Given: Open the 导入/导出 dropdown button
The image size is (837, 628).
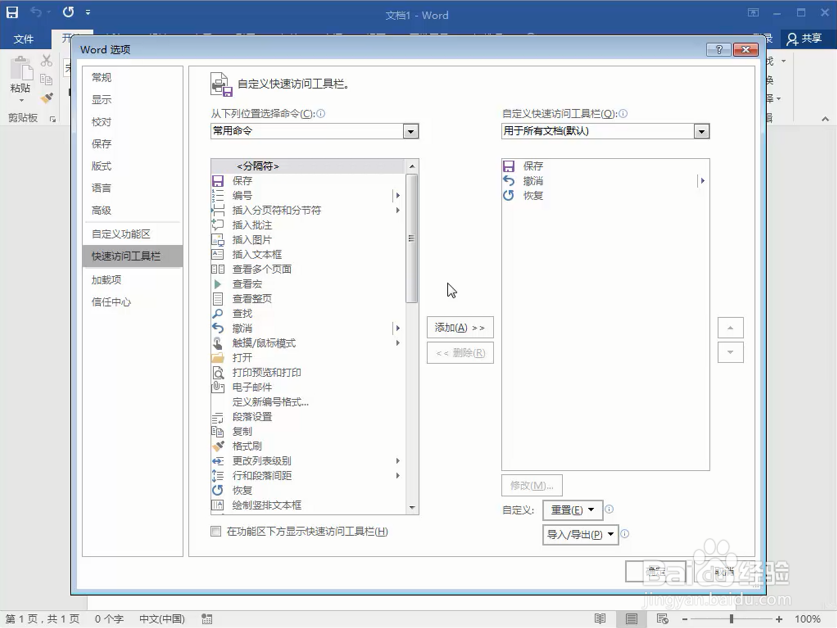Looking at the screenshot, I should 580,535.
